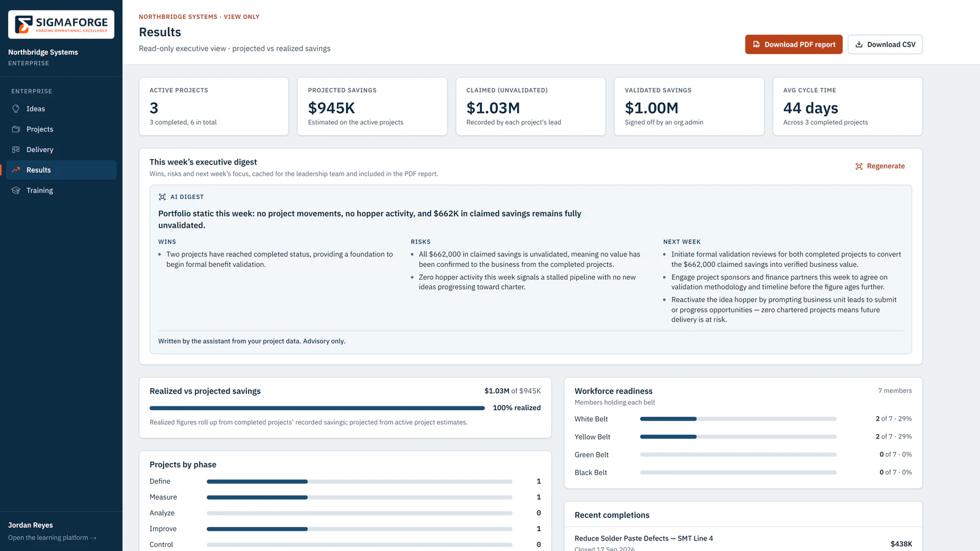Click the Analyze phase bar
This screenshot has width=980, height=551.
(x=360, y=513)
